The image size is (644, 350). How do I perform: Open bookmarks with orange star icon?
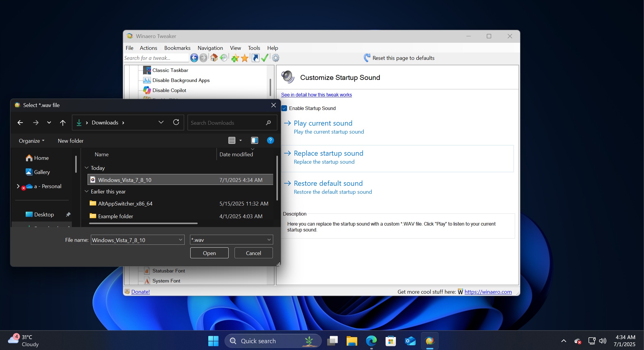tap(245, 58)
